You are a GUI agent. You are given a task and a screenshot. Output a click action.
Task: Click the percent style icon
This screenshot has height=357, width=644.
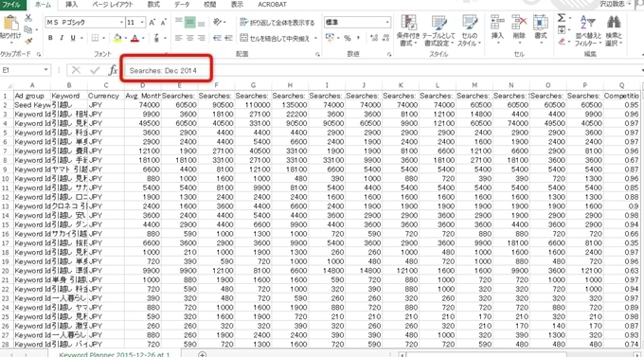click(348, 38)
